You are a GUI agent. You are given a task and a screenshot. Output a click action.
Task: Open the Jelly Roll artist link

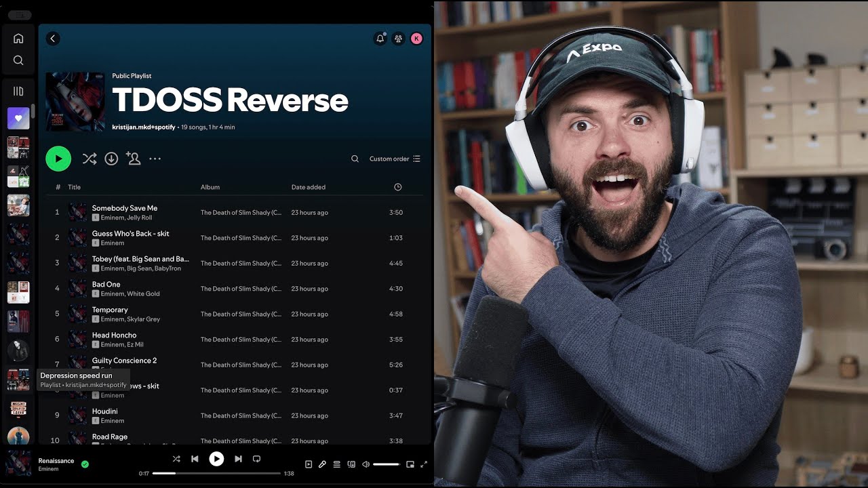(x=139, y=218)
